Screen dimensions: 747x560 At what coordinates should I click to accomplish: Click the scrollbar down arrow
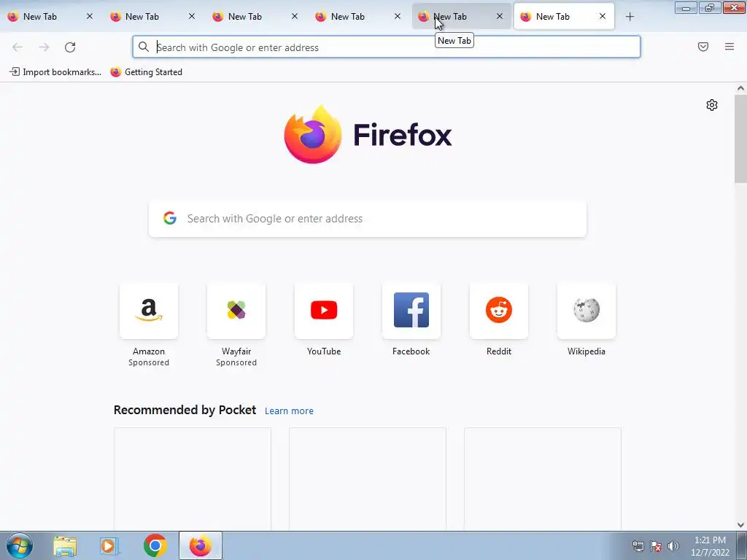740,525
